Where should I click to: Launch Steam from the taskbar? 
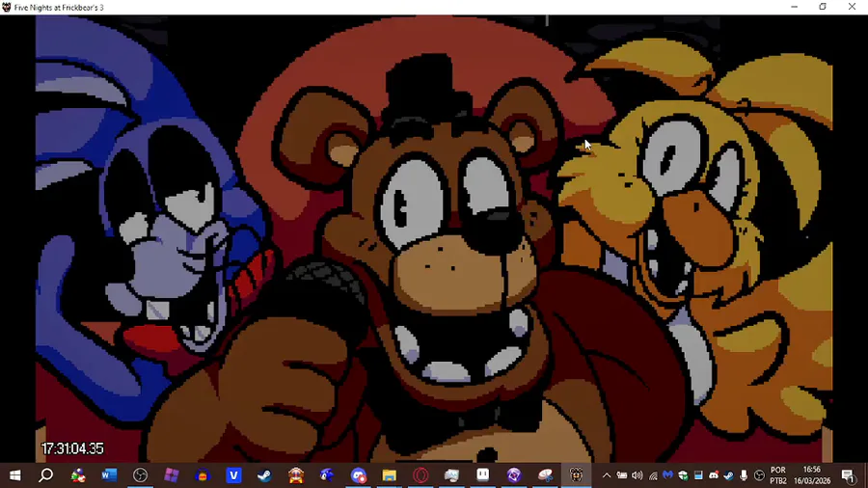click(264, 475)
